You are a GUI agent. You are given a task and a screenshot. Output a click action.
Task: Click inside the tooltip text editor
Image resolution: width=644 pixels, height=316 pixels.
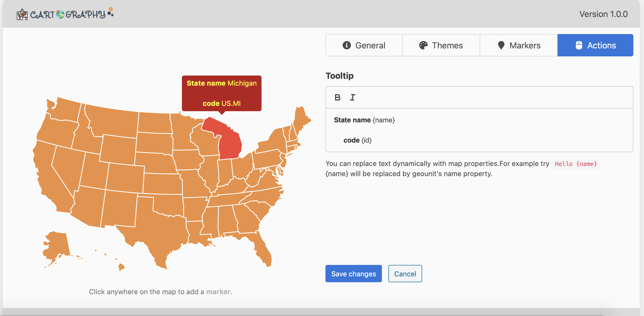point(479,130)
